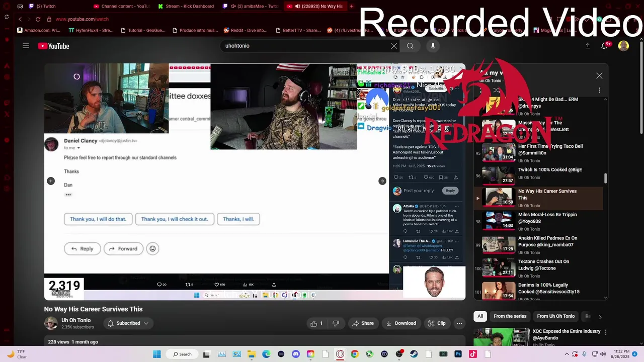The width and height of the screenshot is (644, 362).
Task: Open a new browser tab with plus
Action: [352, 6]
